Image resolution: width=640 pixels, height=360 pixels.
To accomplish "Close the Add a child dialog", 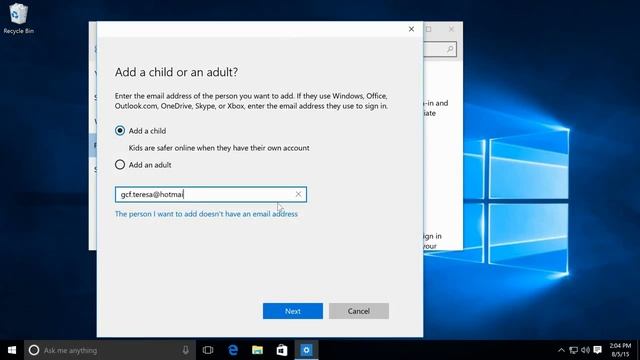I will (x=411, y=29).
